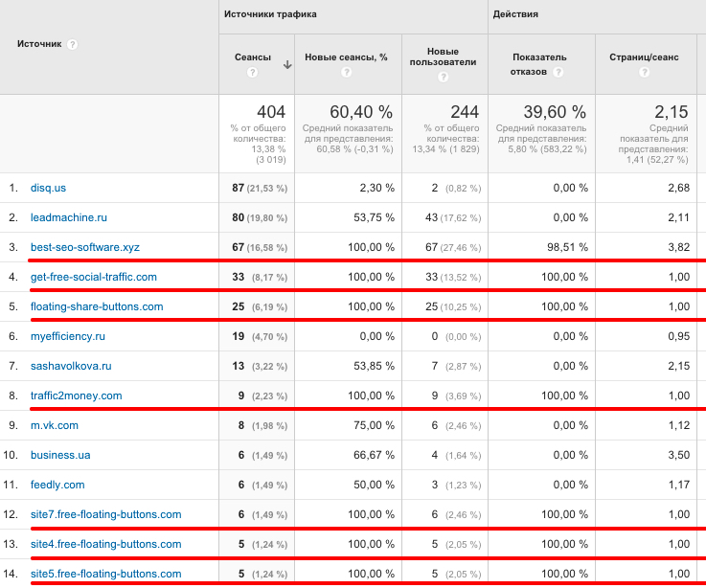Open the sashavolkova.ru source link
The height and width of the screenshot is (588, 706).
(x=71, y=366)
